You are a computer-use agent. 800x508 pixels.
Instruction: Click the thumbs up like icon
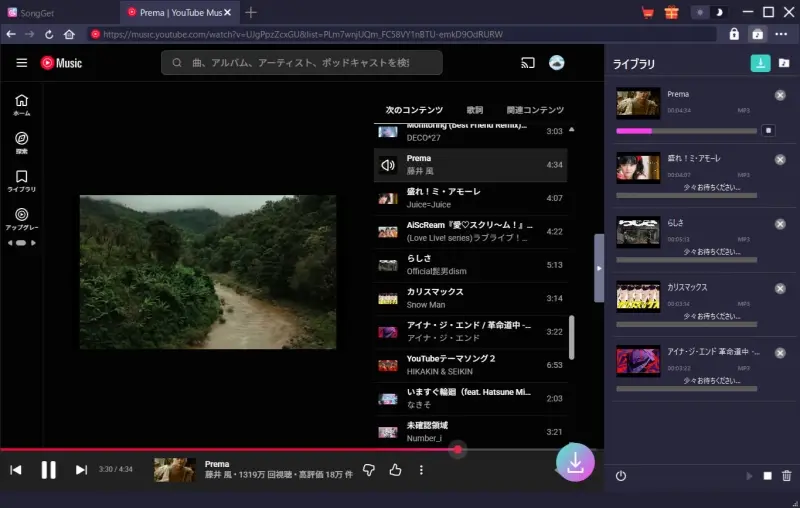coord(395,470)
